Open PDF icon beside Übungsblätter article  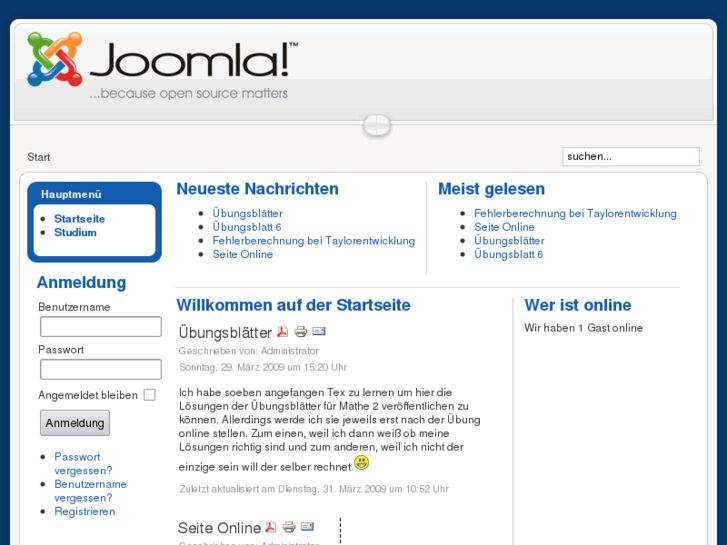click(x=282, y=332)
